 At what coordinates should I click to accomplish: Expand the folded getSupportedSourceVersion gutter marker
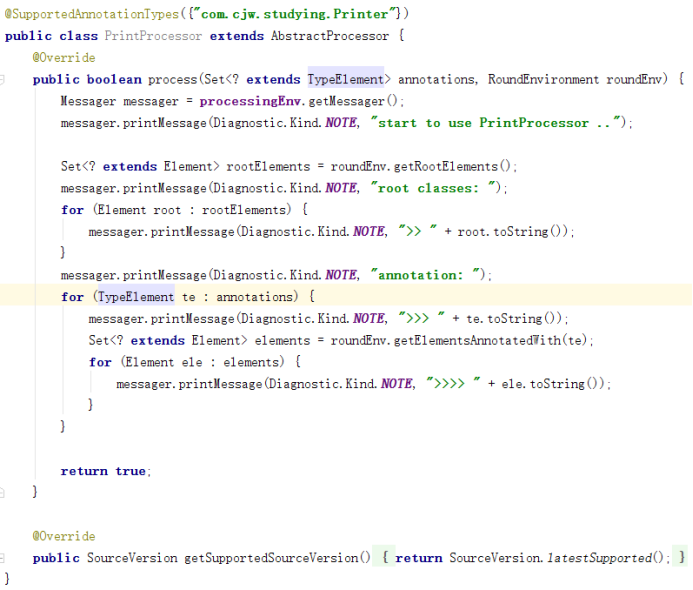[2, 558]
